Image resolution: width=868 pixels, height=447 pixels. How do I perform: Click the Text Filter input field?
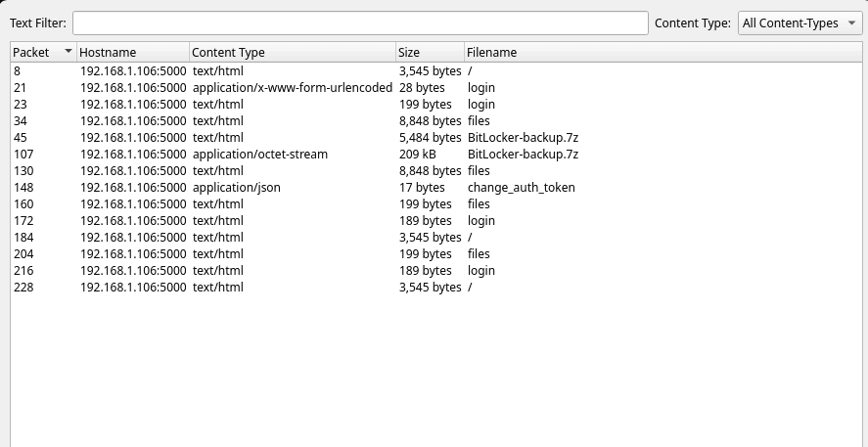coord(360,22)
